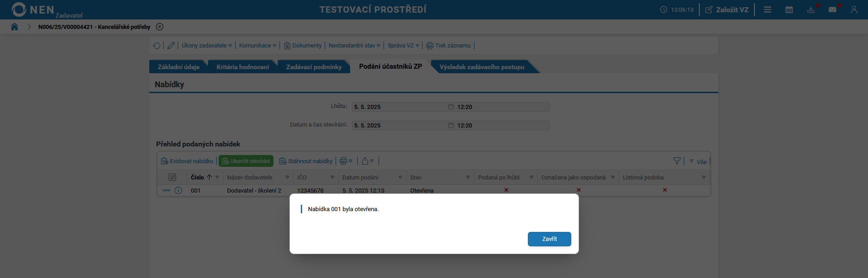Open calendar picker for Datum a čas otevírání
This screenshot has height=278, width=868.
pyautogui.click(x=451, y=126)
